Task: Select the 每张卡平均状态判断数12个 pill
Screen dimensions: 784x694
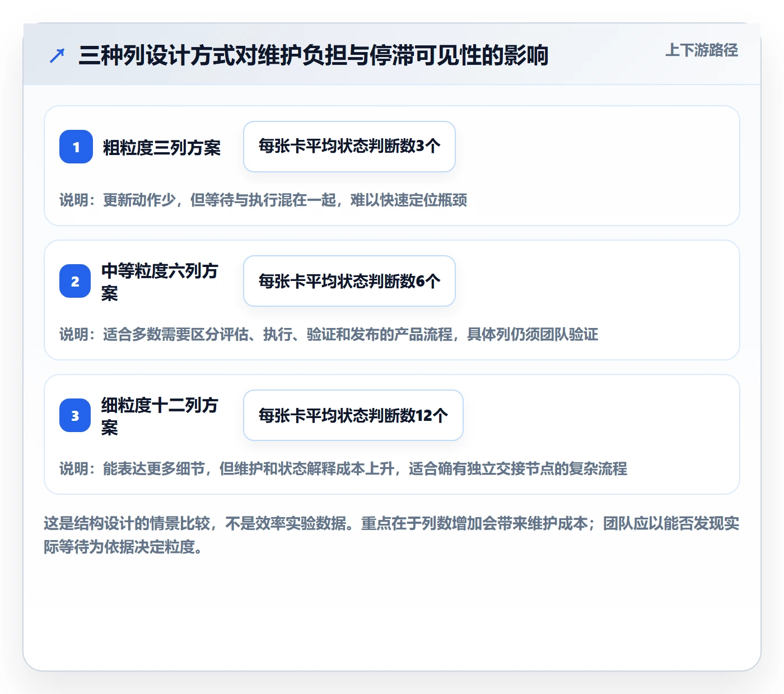Action: (x=353, y=415)
